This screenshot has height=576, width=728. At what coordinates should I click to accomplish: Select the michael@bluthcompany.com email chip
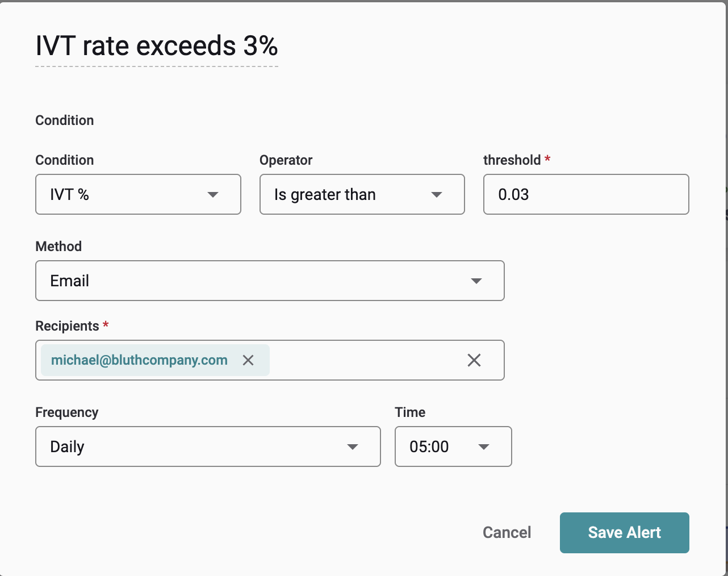[x=139, y=360]
